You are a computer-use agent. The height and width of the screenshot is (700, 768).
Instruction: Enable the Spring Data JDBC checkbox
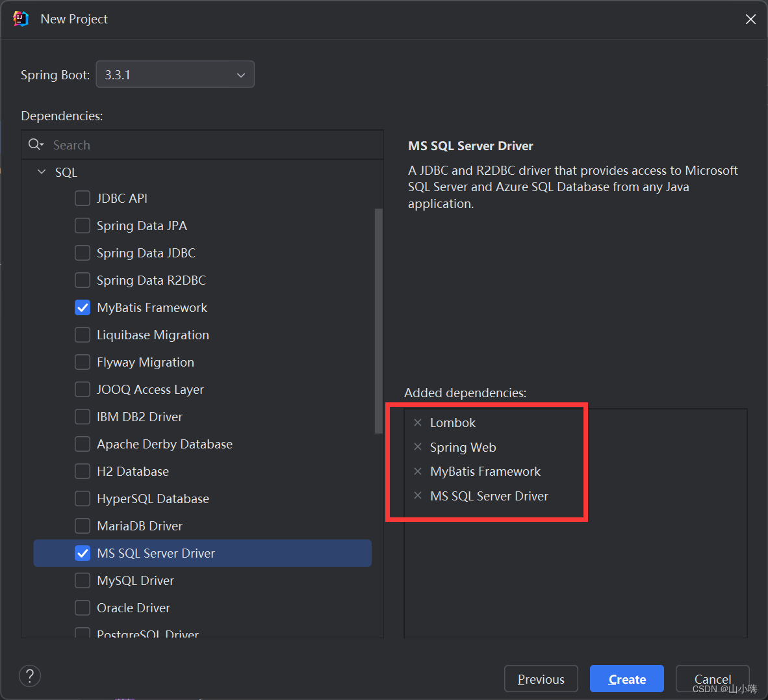coord(83,253)
